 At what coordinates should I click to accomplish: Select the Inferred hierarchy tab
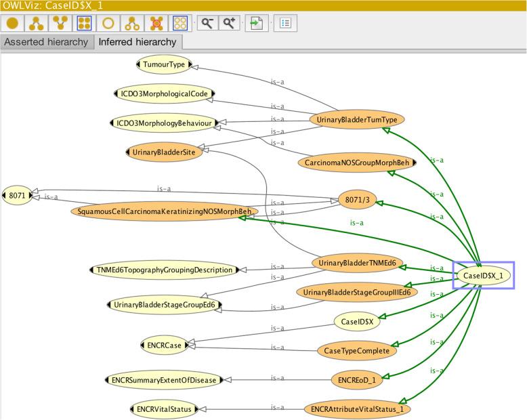[x=137, y=42]
